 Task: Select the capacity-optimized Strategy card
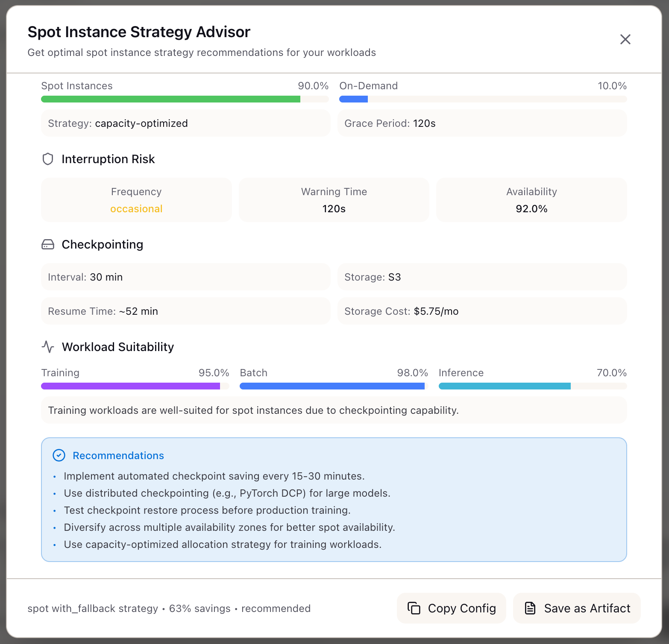click(185, 123)
